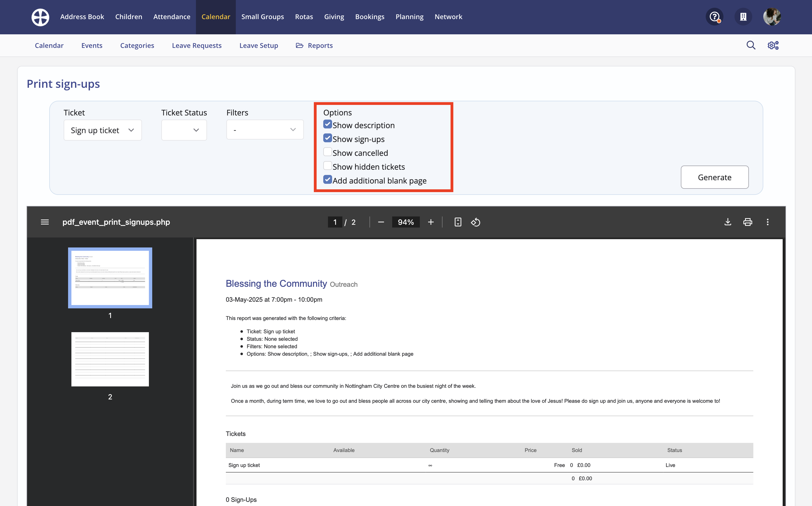The height and width of the screenshot is (506, 812).
Task: Open the search magnifier icon
Action: coord(751,45)
